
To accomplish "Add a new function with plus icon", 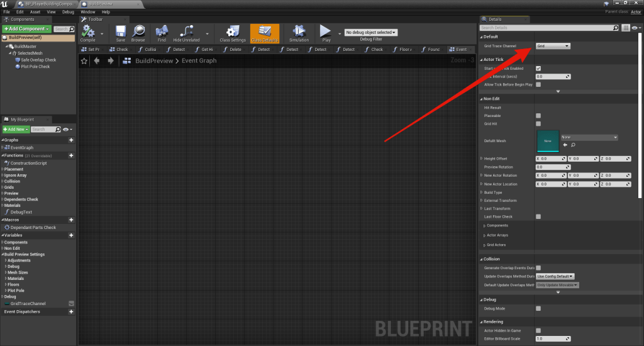I will point(71,156).
